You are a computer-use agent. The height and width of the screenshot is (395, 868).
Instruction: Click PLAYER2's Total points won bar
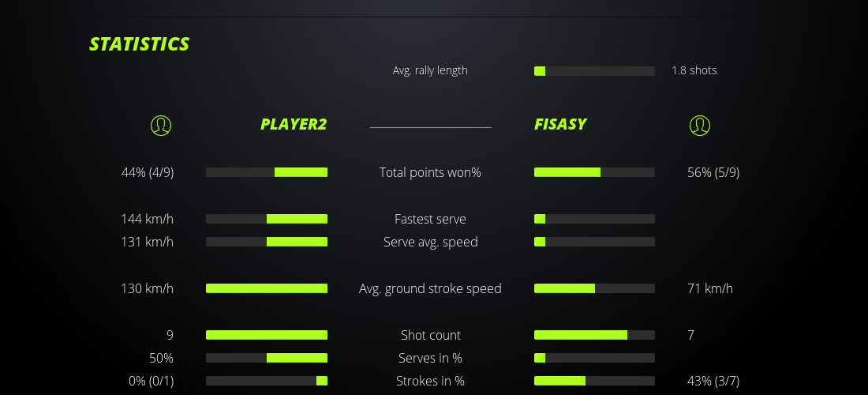pyautogui.click(x=267, y=172)
